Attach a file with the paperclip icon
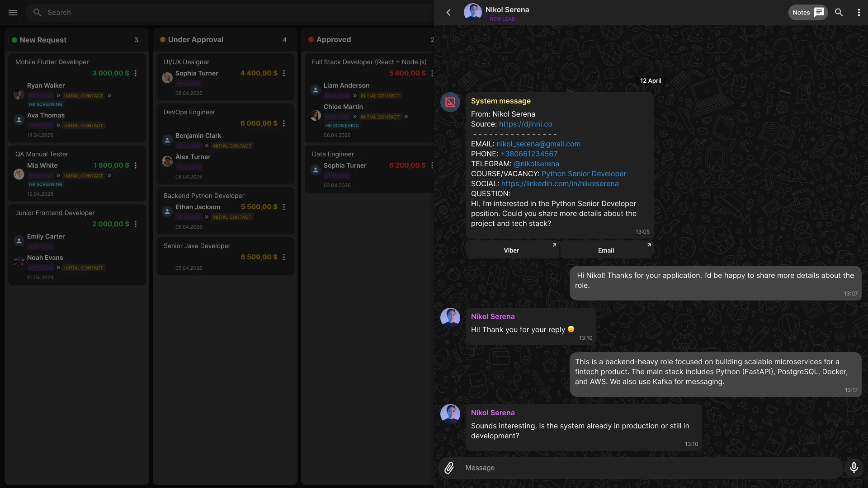 point(449,468)
